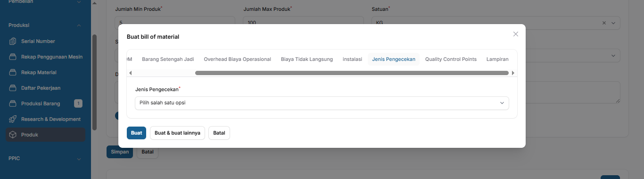Open the Jenis Pengecekan dropdown
This screenshot has width=644, height=179.
pos(322,103)
